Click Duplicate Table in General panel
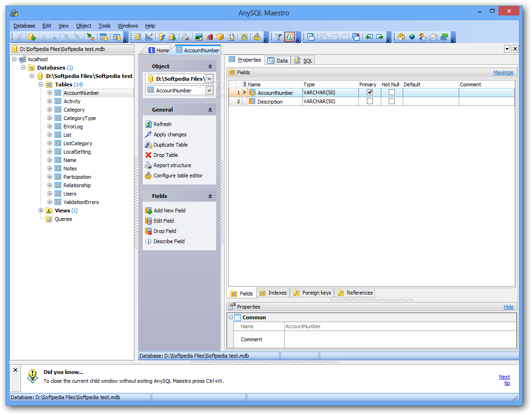The height and width of the screenshot is (415, 532). click(x=167, y=145)
